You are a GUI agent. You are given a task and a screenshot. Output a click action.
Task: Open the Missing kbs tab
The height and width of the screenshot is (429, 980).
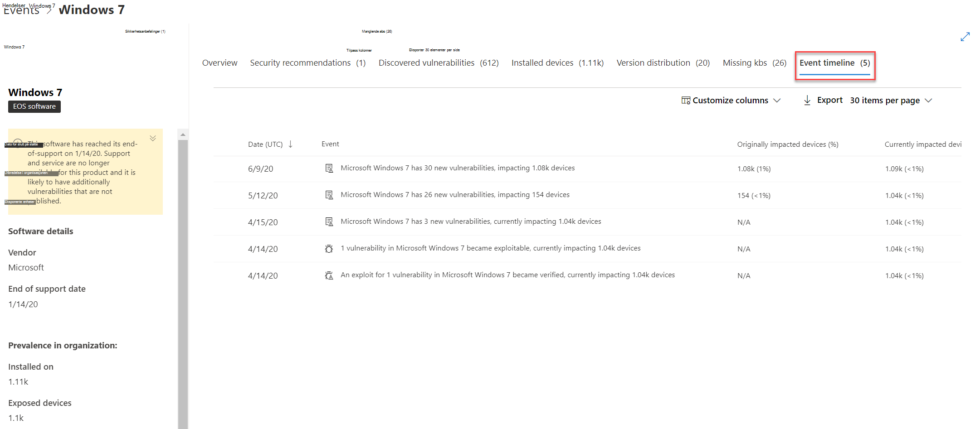(x=755, y=63)
